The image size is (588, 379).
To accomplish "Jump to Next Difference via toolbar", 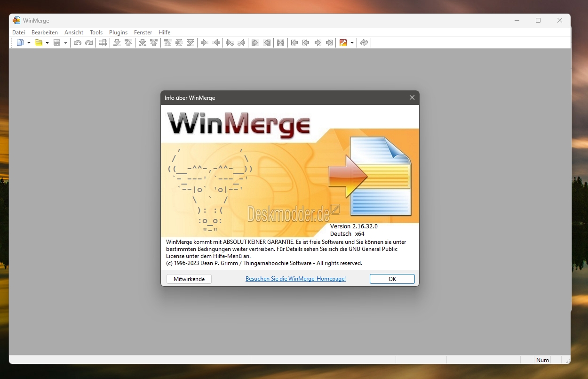I will pyautogui.click(x=117, y=43).
